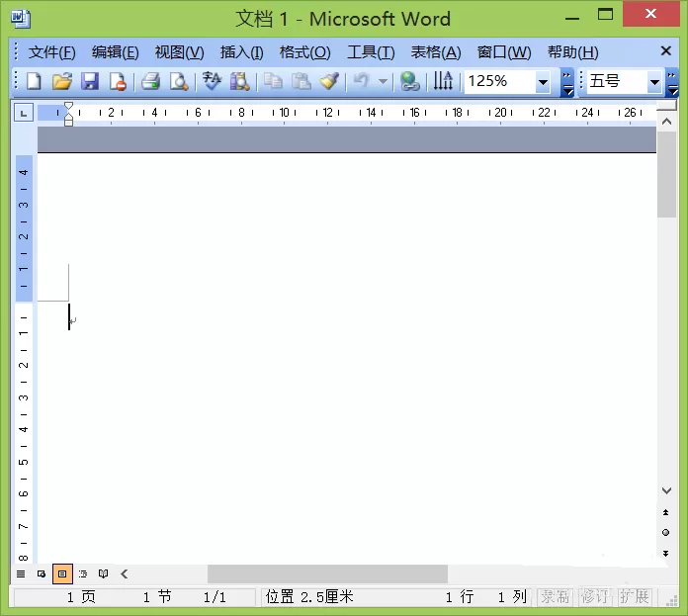This screenshot has height=616, width=688.
Task: Open the 文件(F) menu
Action: pyautogui.click(x=51, y=52)
